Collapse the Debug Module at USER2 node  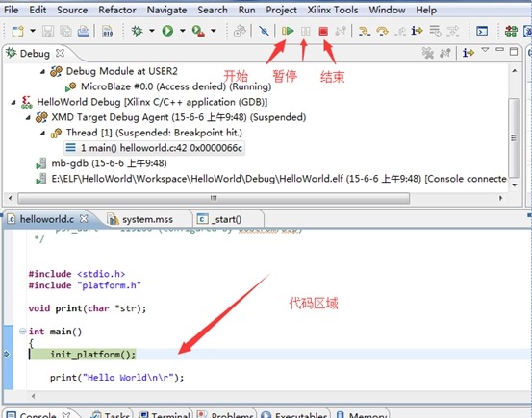point(42,71)
